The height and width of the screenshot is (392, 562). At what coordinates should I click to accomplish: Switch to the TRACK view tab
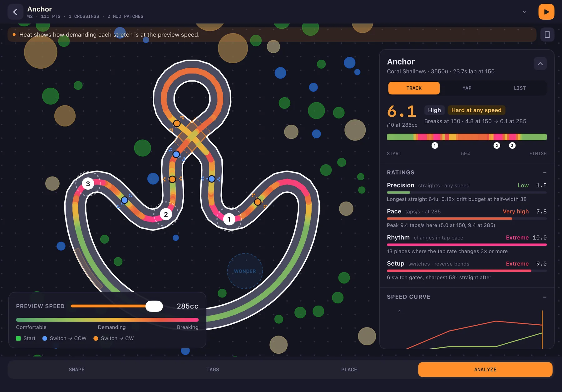pos(414,88)
